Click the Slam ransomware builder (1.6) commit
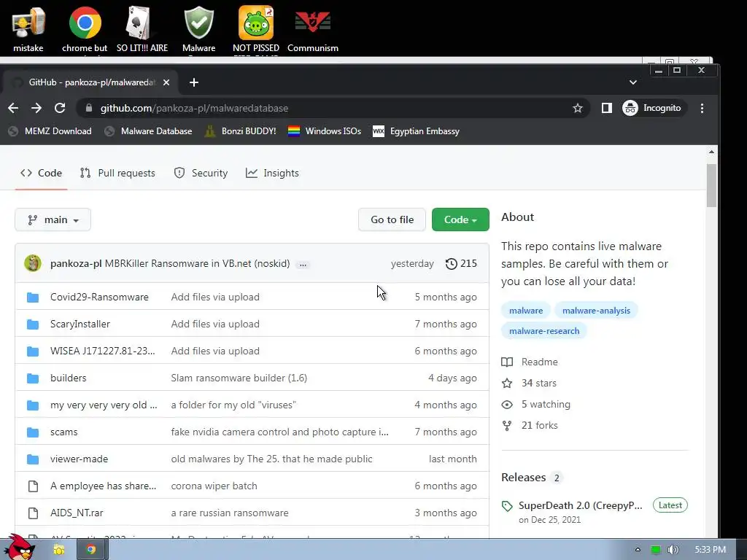Image resolution: width=747 pixels, height=560 pixels. (x=239, y=378)
